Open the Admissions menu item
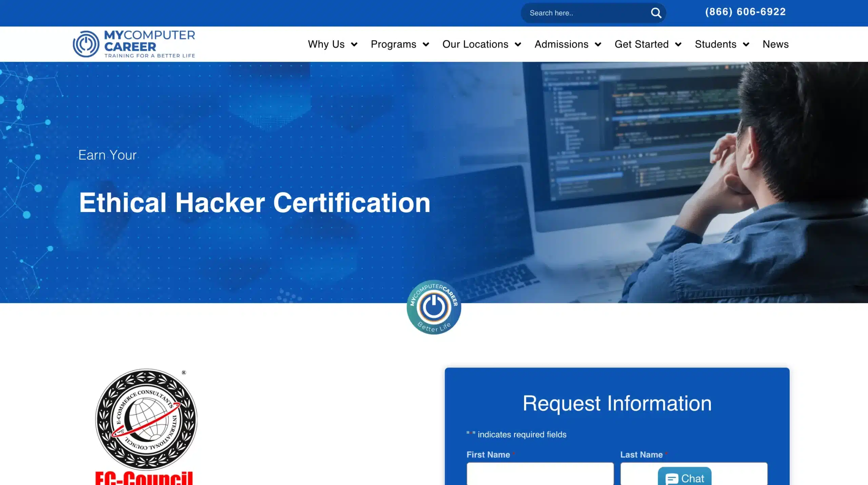This screenshot has height=485, width=868. tap(561, 44)
